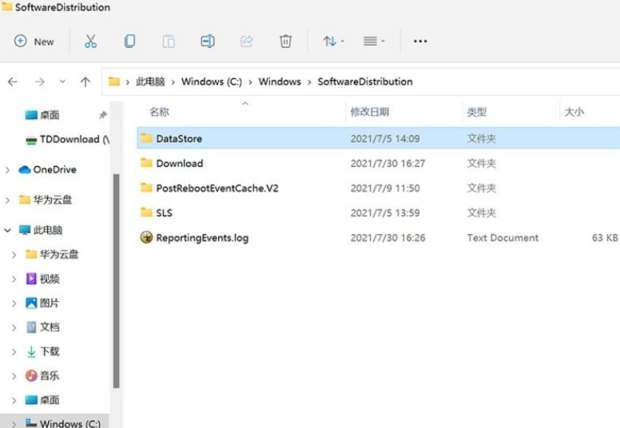The width and height of the screenshot is (620, 428).
Task: Open OneDrive in the sidebar
Action: pos(47,170)
